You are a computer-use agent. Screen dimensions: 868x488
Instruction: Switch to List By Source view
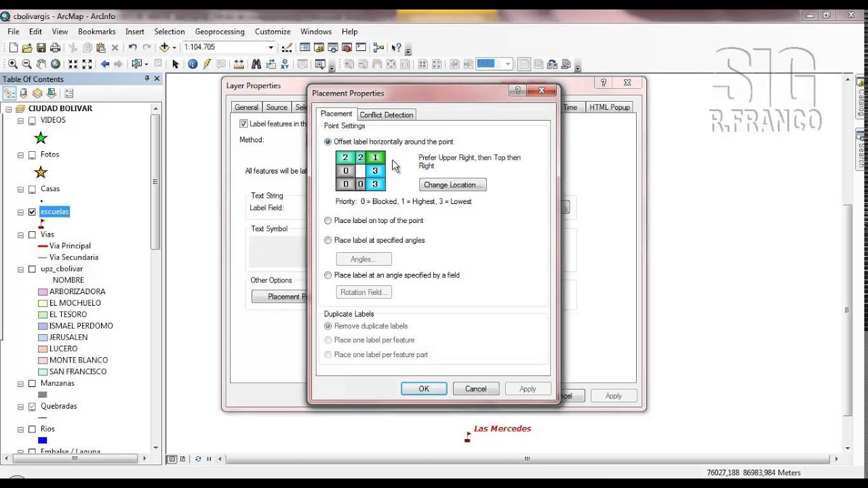pyautogui.click(x=23, y=94)
